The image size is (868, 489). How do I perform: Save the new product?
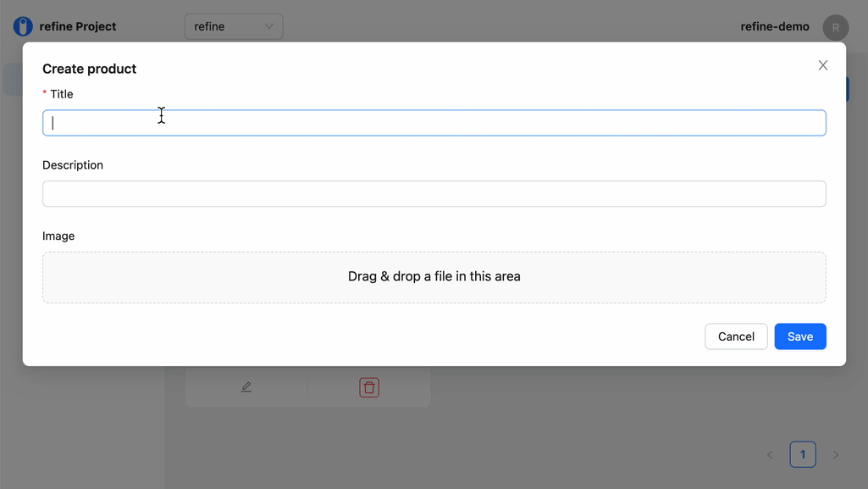800,336
